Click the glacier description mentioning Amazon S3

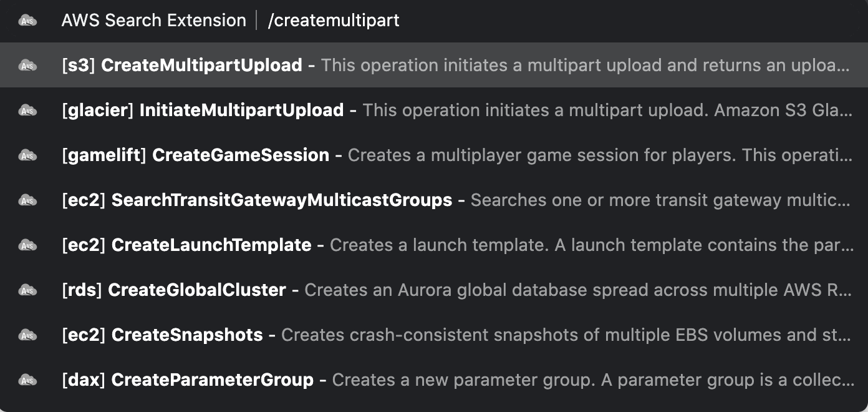[x=608, y=110]
